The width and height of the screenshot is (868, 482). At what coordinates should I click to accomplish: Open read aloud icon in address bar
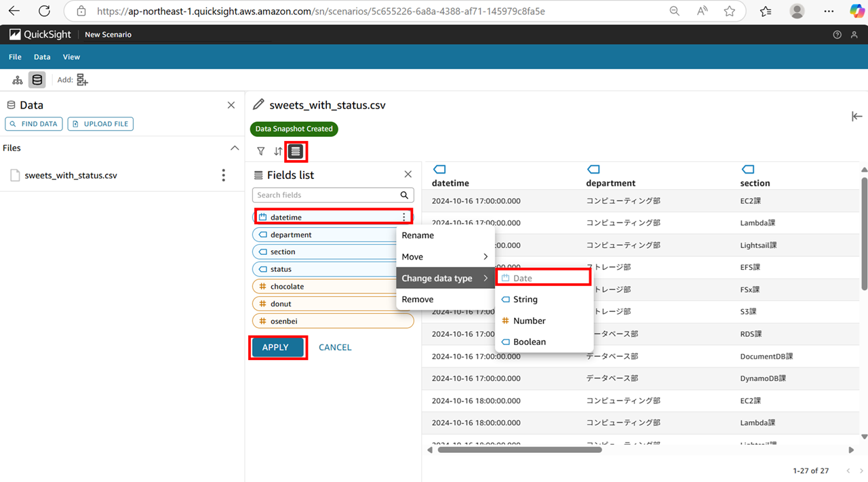pyautogui.click(x=702, y=12)
